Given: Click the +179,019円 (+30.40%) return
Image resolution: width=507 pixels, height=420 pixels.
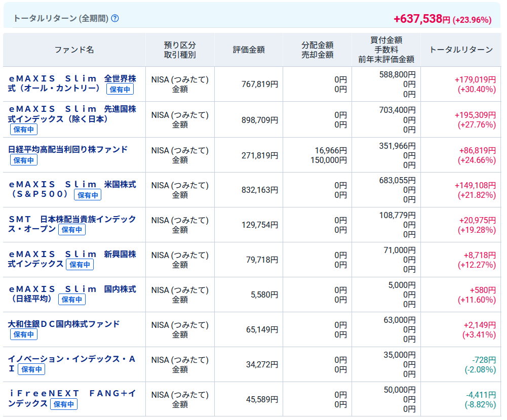Looking at the screenshot, I should pyautogui.click(x=475, y=85).
